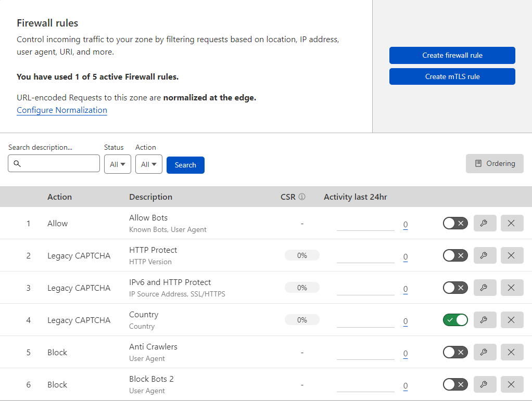Focus the Search description input field

(54, 163)
